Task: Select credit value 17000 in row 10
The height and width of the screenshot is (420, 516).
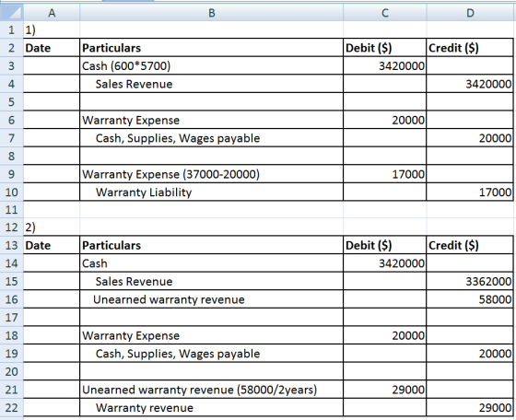Action: click(x=470, y=192)
